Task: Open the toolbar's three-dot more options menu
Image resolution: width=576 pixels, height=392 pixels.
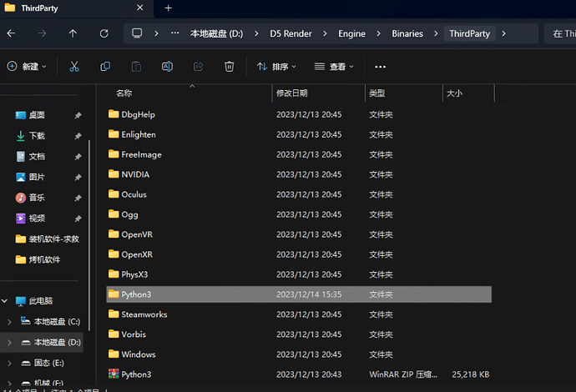Action: 380,67
